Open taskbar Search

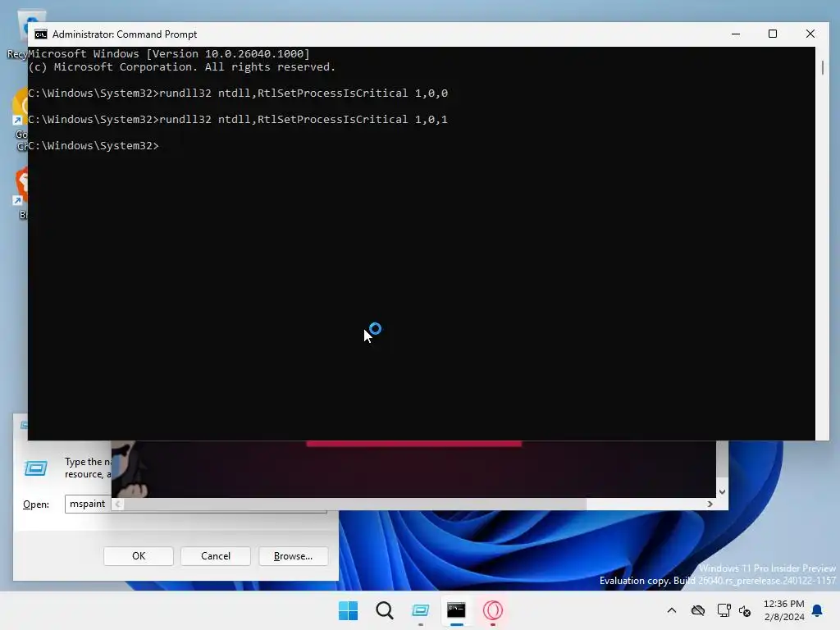pos(384,610)
